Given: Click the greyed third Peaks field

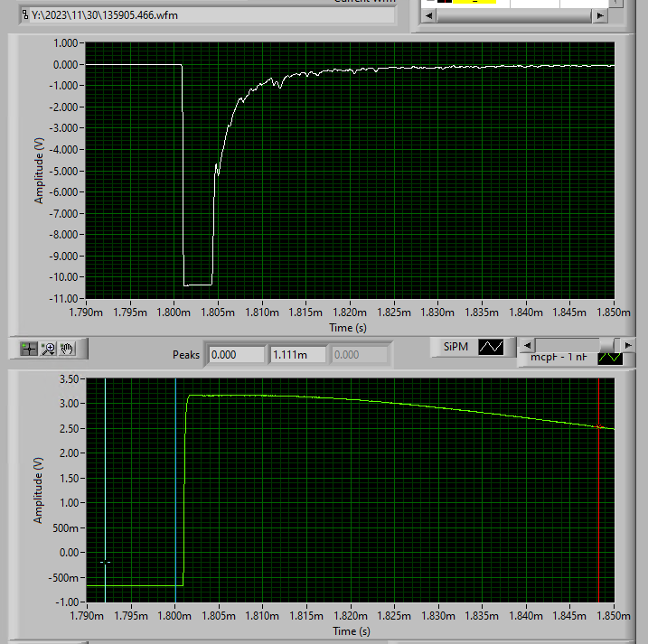Looking at the screenshot, I should 359,355.
